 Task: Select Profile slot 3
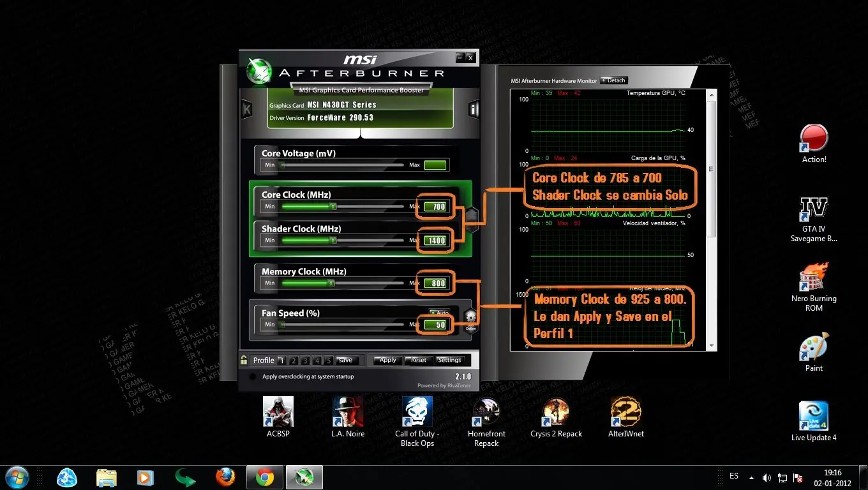(x=305, y=360)
